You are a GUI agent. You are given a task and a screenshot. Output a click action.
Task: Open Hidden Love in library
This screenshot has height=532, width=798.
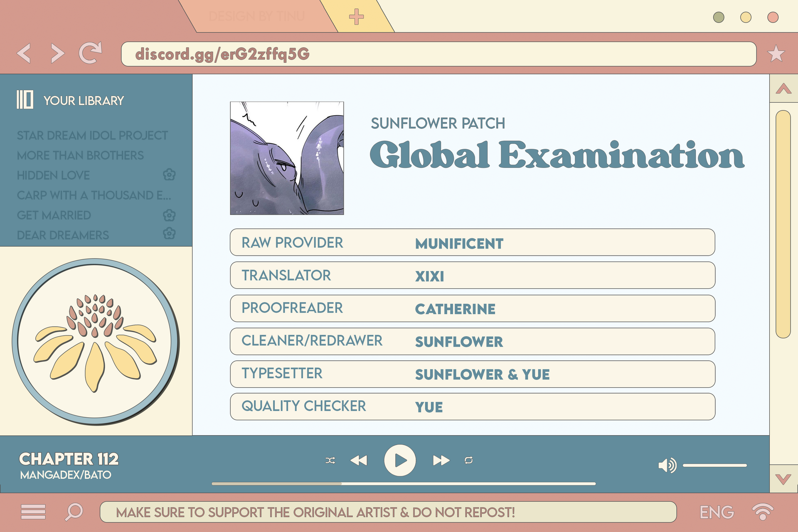coord(54,175)
